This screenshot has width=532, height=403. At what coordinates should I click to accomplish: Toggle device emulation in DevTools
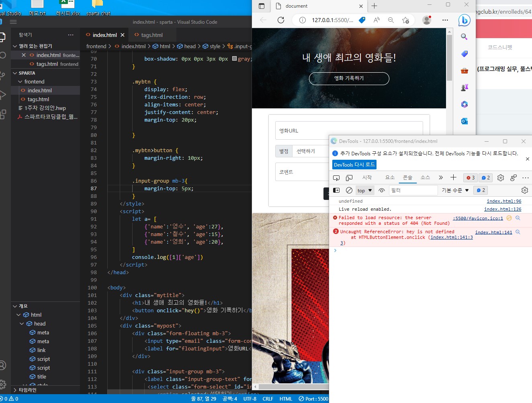(x=349, y=178)
